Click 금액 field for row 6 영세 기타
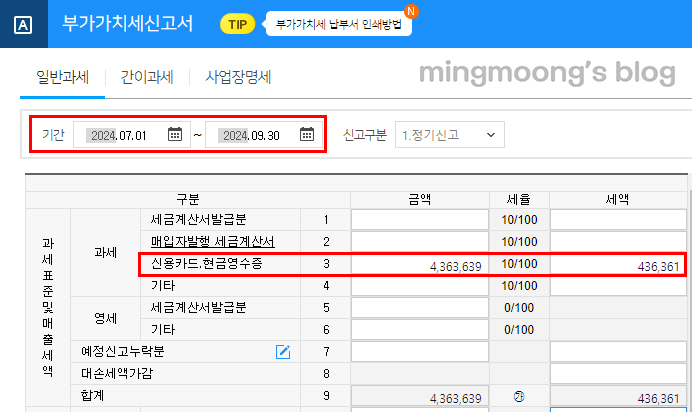The width and height of the screenshot is (692, 412). [x=420, y=330]
